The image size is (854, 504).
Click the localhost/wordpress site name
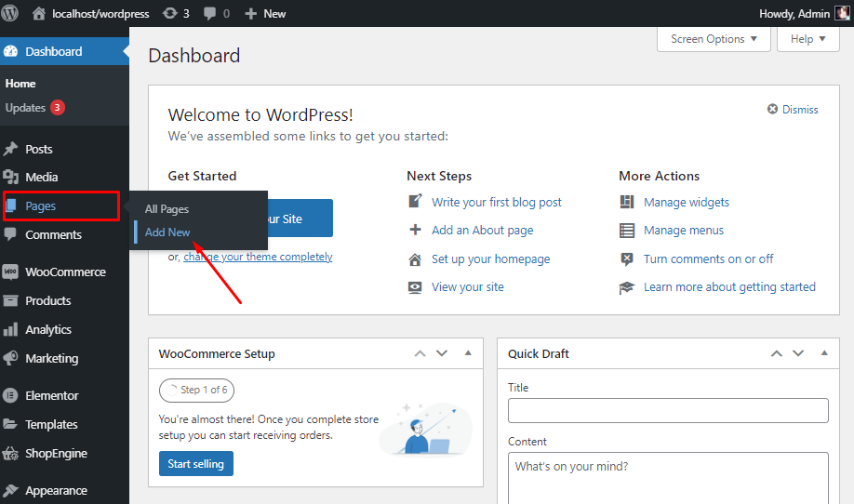click(100, 14)
